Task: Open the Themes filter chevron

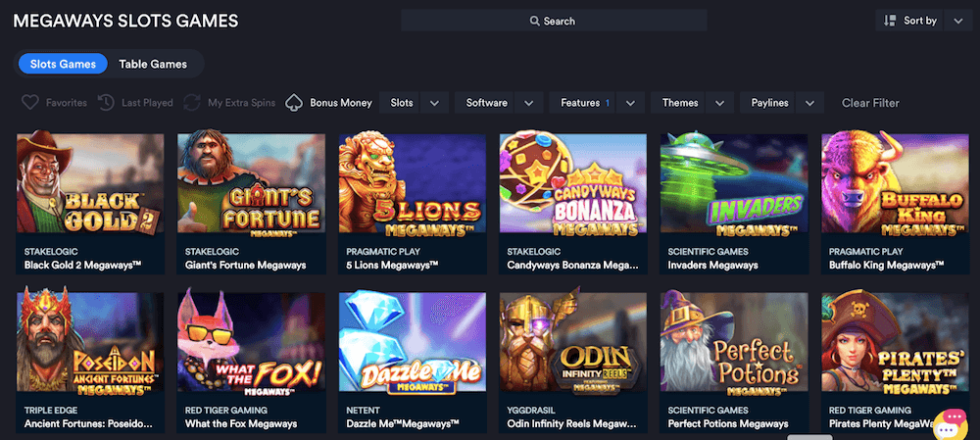Action: [x=720, y=103]
